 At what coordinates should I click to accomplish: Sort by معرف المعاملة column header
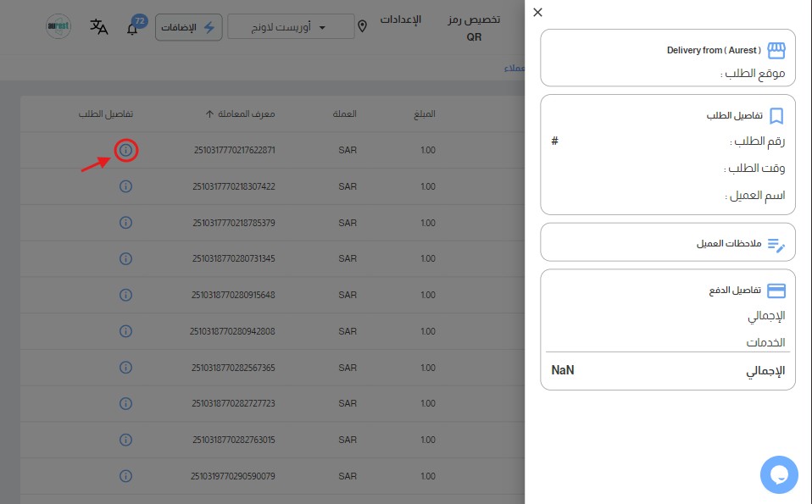point(240,114)
